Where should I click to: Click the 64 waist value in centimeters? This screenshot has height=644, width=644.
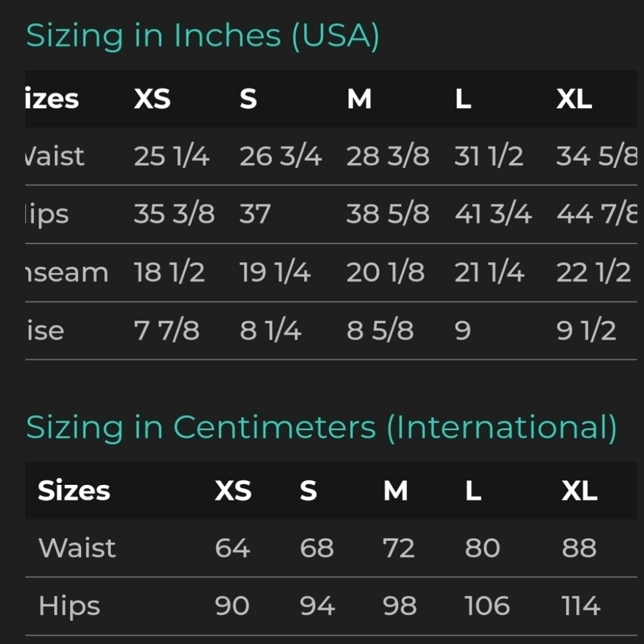point(232,548)
